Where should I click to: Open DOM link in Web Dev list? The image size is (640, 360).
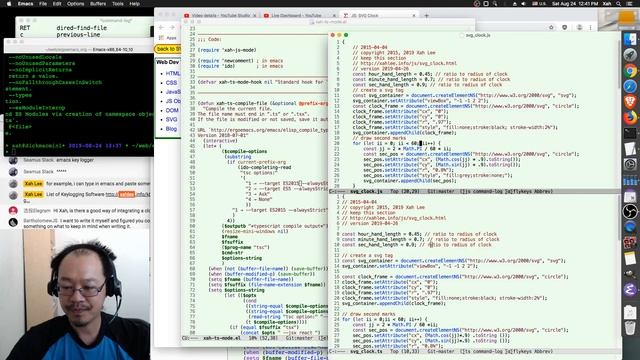point(172,110)
